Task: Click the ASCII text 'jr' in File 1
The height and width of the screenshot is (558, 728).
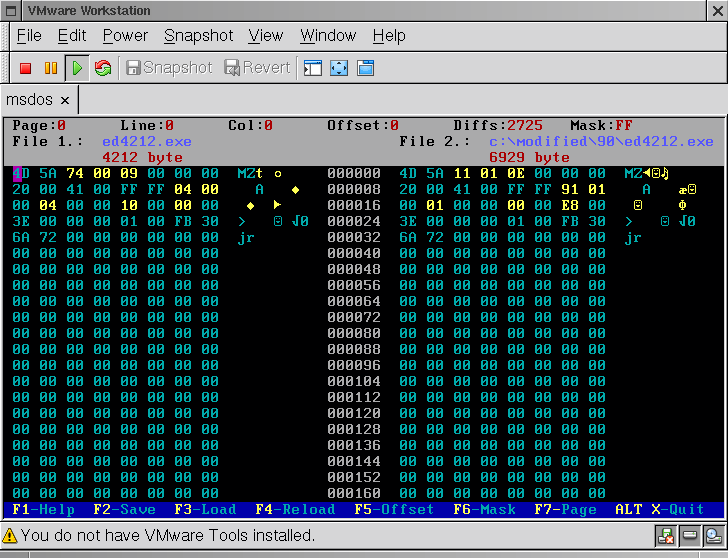Action: click(246, 238)
